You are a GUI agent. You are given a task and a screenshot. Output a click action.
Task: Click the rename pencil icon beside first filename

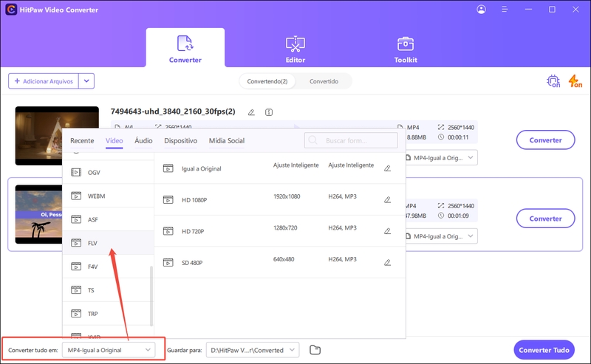pos(251,112)
